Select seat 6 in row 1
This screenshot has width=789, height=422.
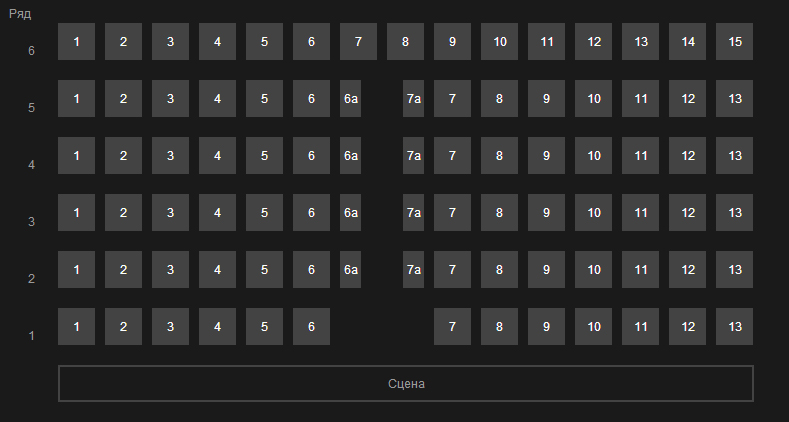(311, 327)
